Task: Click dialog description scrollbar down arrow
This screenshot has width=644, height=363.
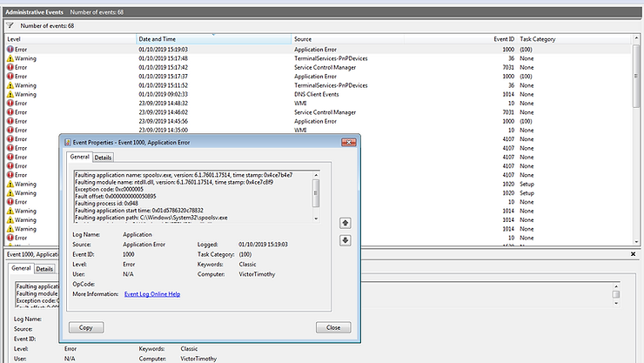Action: [316, 218]
